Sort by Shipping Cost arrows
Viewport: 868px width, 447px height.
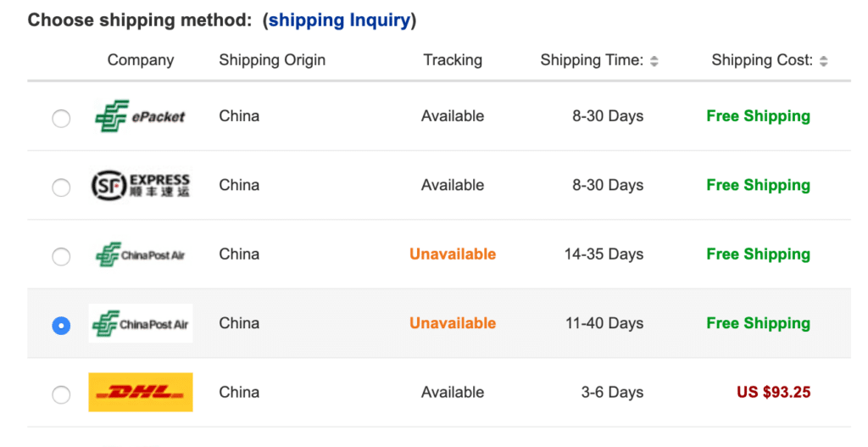pos(824,61)
